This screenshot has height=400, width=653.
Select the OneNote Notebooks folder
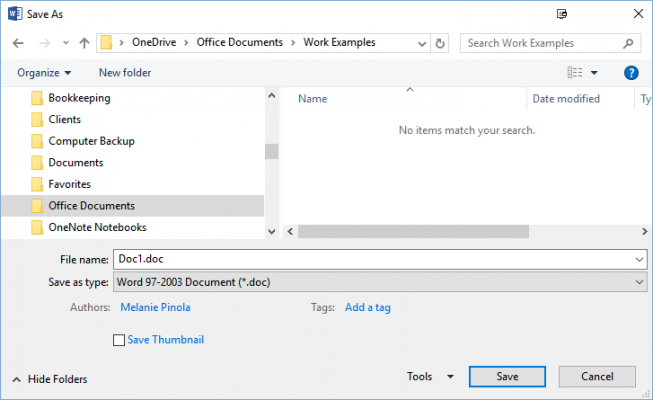[97, 227]
